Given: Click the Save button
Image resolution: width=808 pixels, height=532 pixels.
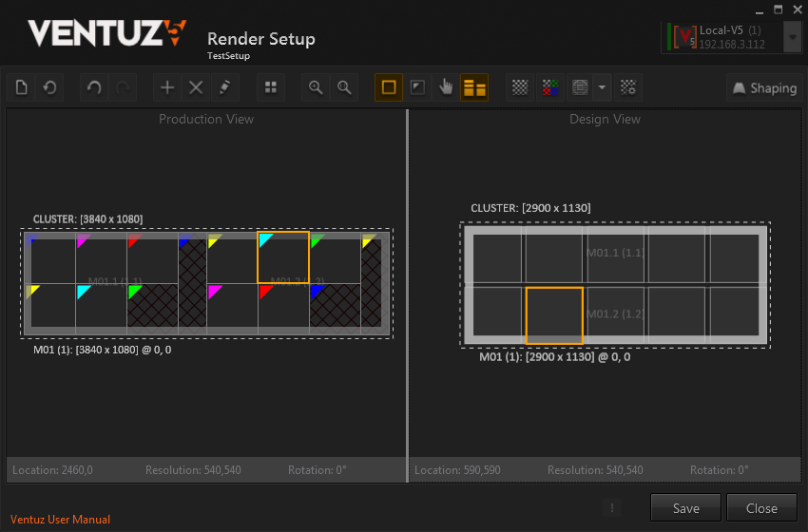Looking at the screenshot, I should [x=685, y=508].
